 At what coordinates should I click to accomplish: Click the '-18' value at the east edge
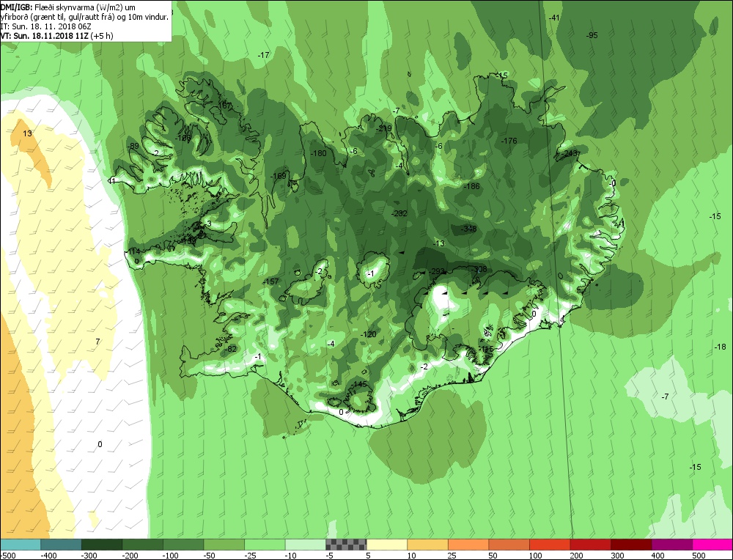click(720, 347)
